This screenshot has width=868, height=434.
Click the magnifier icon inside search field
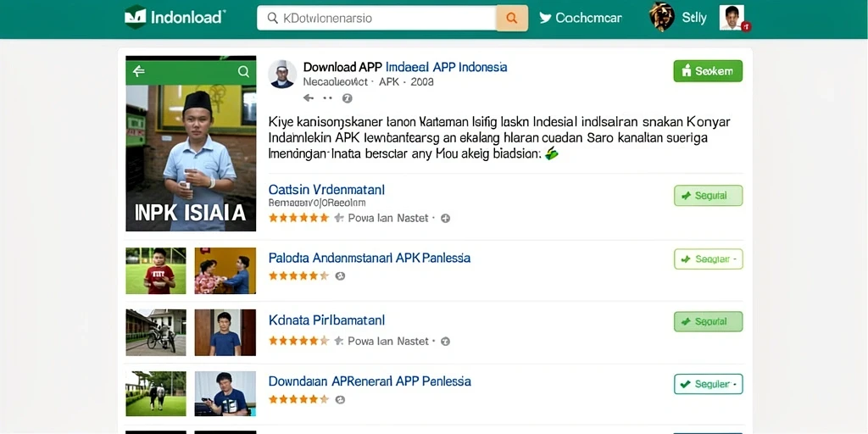[x=272, y=19]
